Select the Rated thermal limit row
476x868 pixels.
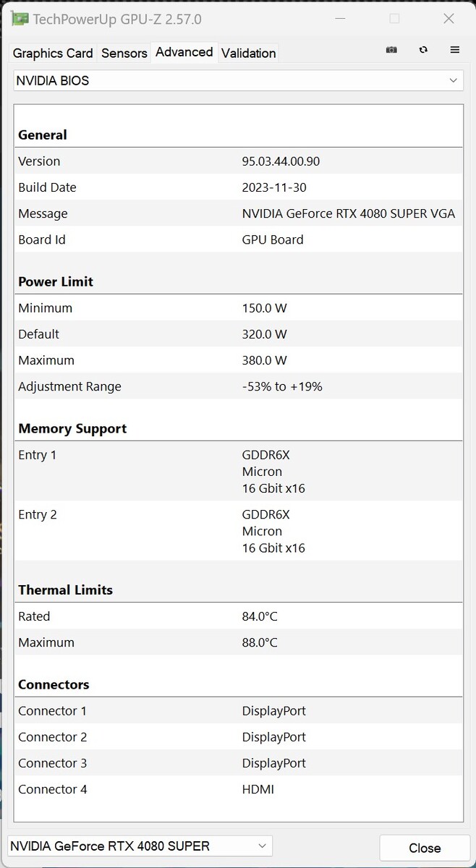click(239, 616)
